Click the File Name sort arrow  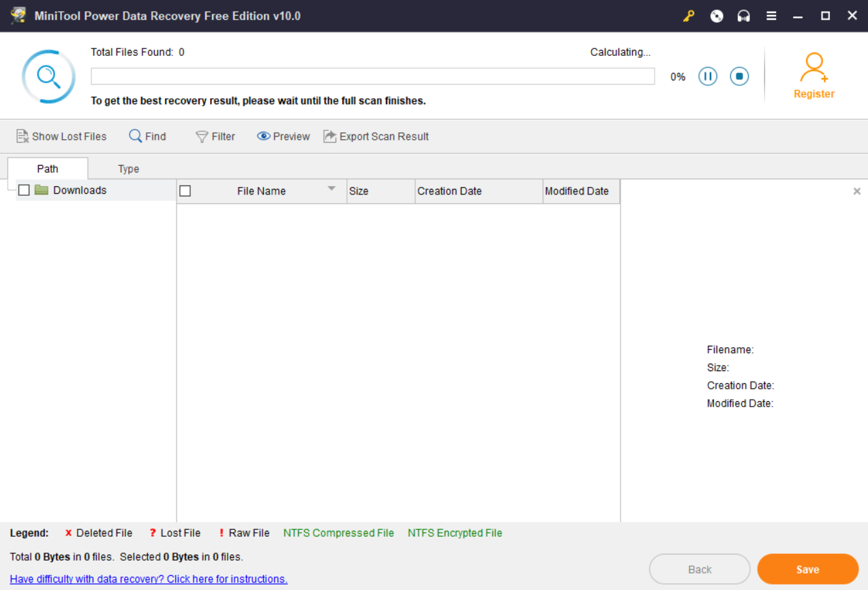click(x=331, y=189)
